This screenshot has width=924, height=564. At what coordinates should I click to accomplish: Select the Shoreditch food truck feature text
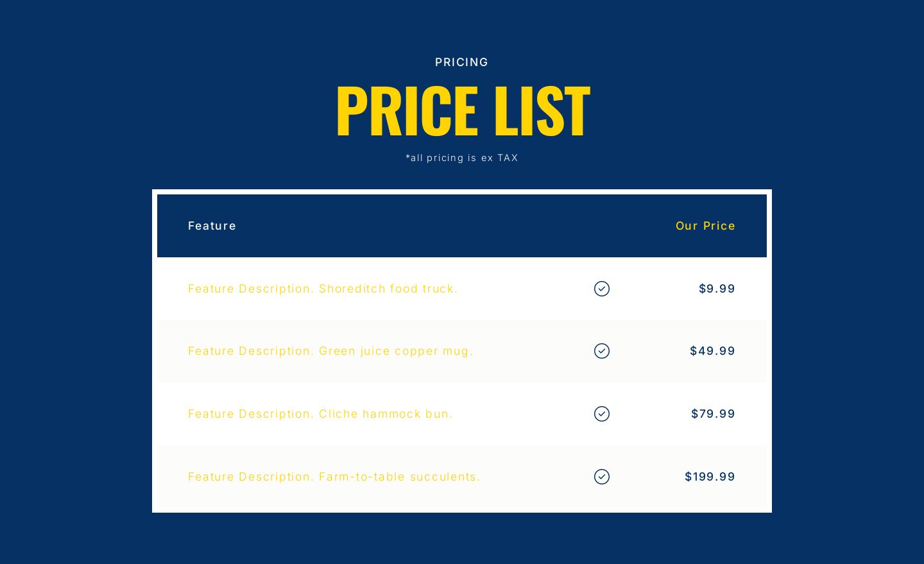323,289
